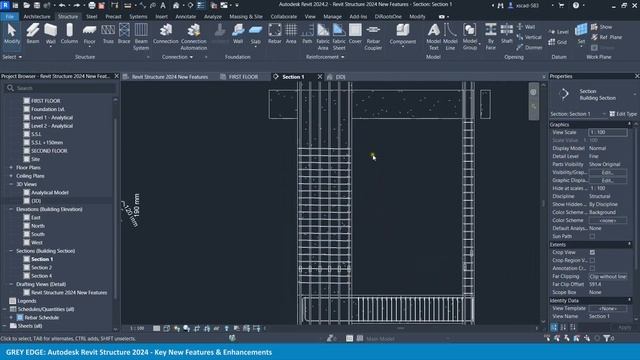Open the File menu

click(x=10, y=17)
